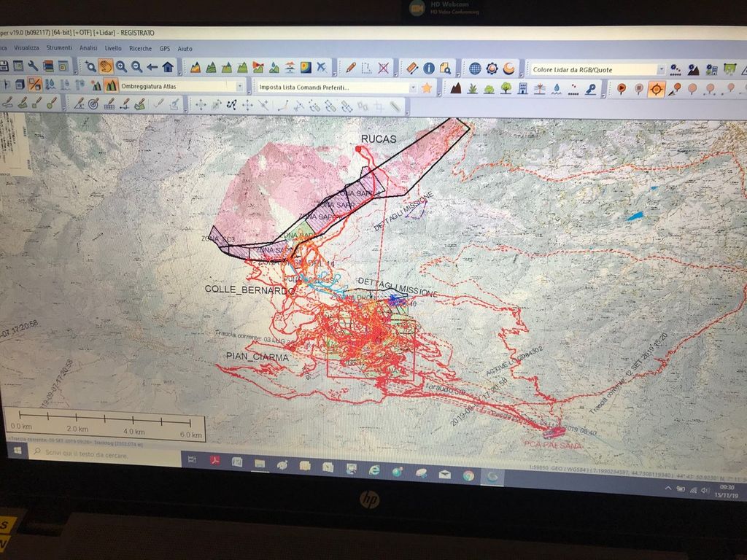
Task: Toggle the highlighted percent slope button
Action: point(34,85)
